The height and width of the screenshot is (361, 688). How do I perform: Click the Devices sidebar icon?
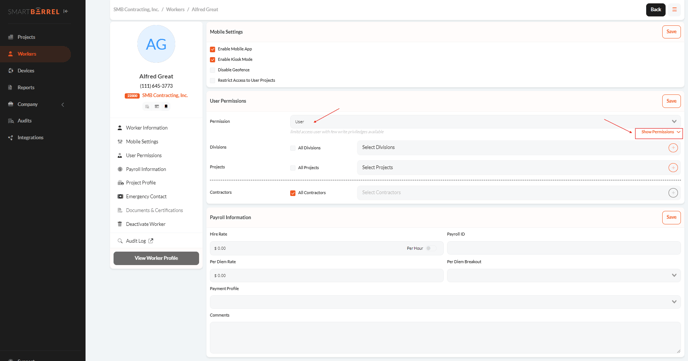11,71
